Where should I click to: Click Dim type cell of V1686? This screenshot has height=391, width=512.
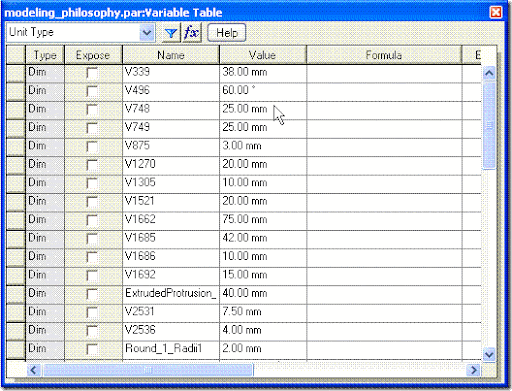[45, 257]
